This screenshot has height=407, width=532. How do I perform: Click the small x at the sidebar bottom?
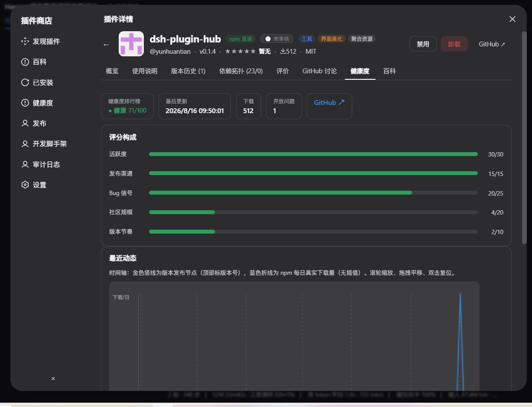click(x=53, y=379)
